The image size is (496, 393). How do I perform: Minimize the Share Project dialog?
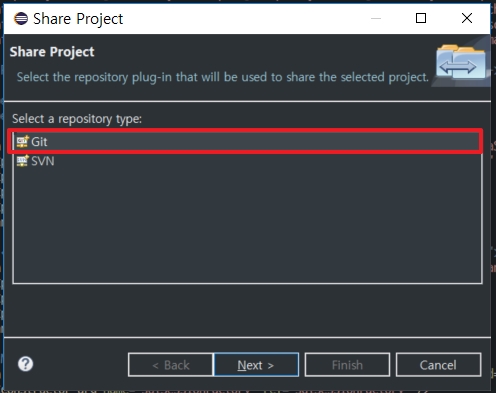[376, 18]
